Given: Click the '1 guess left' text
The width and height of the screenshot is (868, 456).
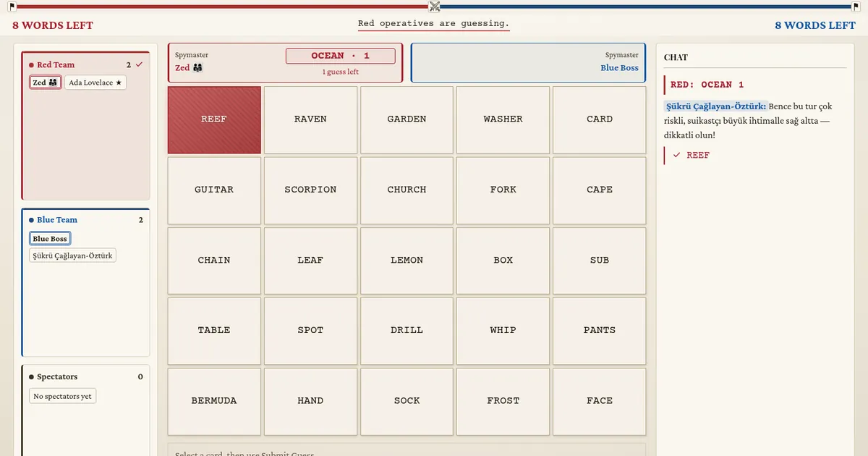Looking at the screenshot, I should click(341, 72).
